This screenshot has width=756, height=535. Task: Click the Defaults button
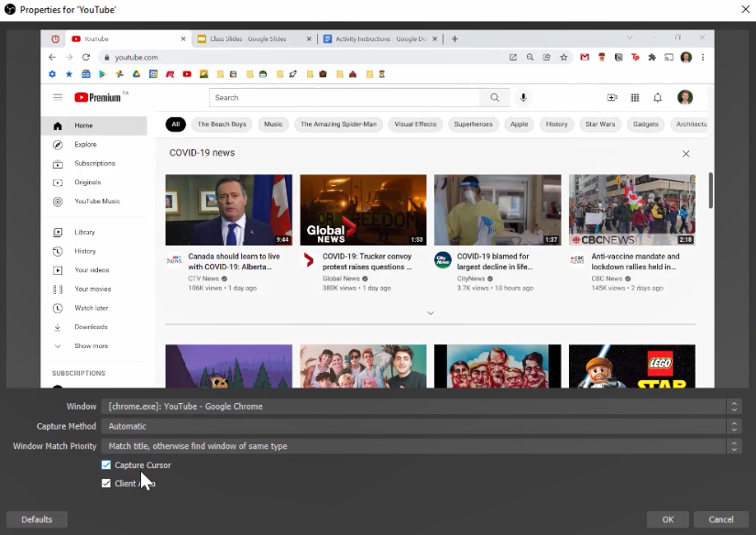tap(37, 519)
